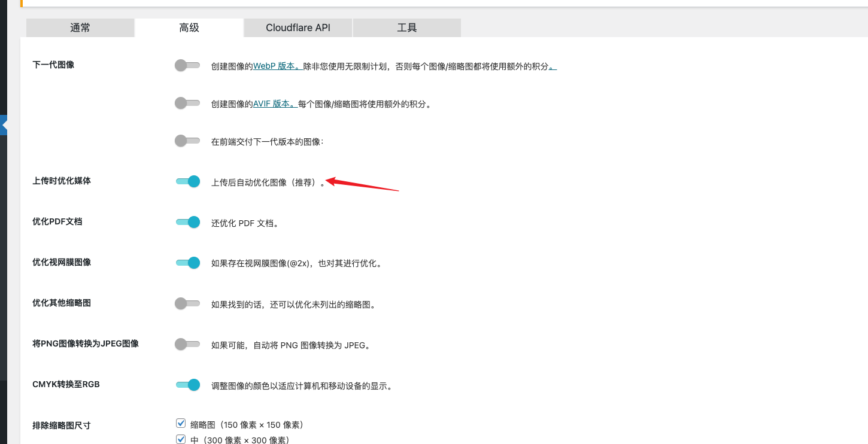Enable 在前端交付下一代版本的图像 toggle

click(x=187, y=141)
